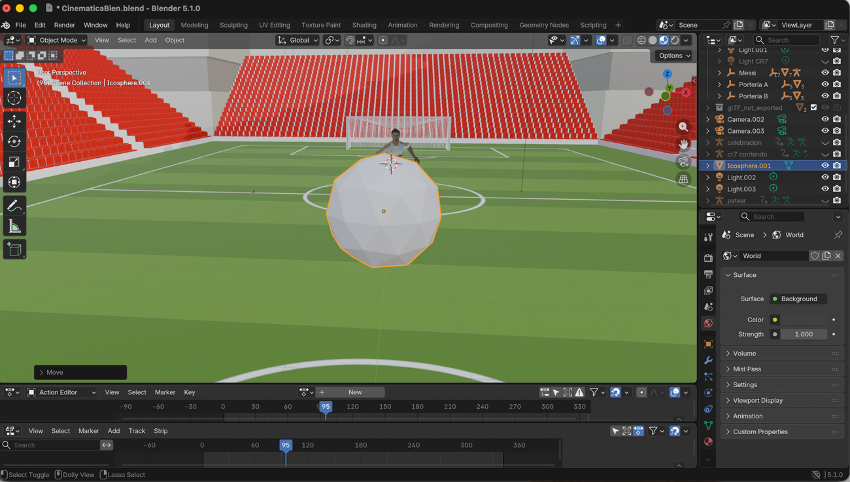The width and height of the screenshot is (850, 482).
Task: Open the NLA Track menu
Action: [x=137, y=431]
